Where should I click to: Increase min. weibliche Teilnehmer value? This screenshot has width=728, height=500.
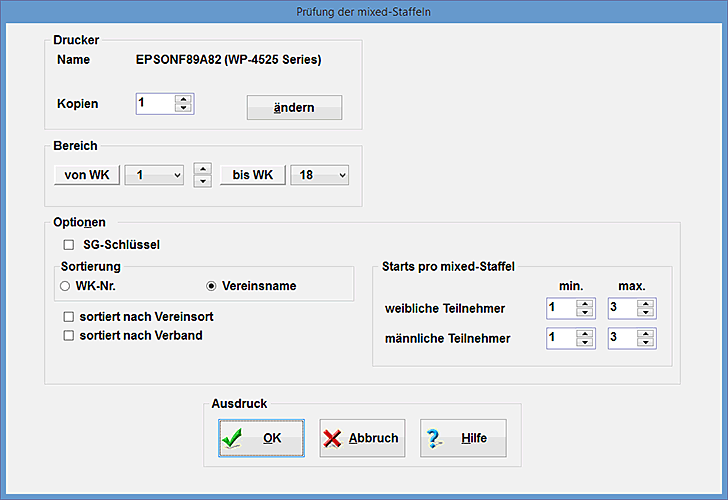[x=585, y=303]
